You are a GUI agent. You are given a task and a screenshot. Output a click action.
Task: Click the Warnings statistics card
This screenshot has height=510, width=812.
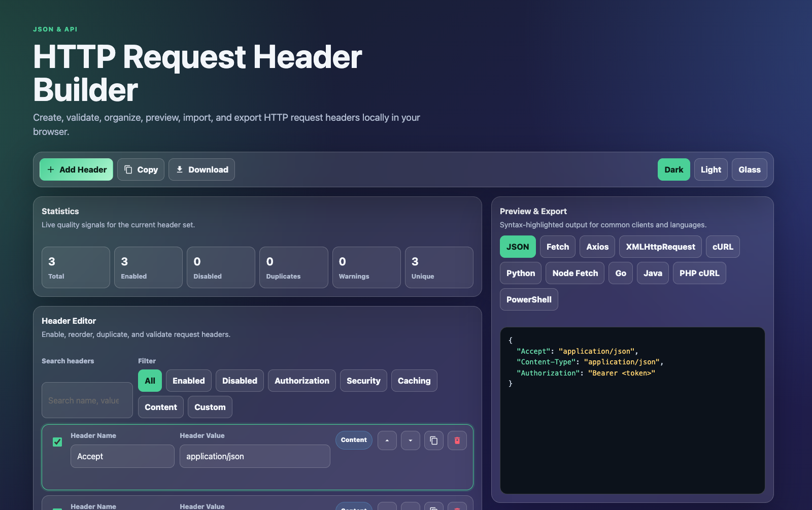(x=366, y=267)
